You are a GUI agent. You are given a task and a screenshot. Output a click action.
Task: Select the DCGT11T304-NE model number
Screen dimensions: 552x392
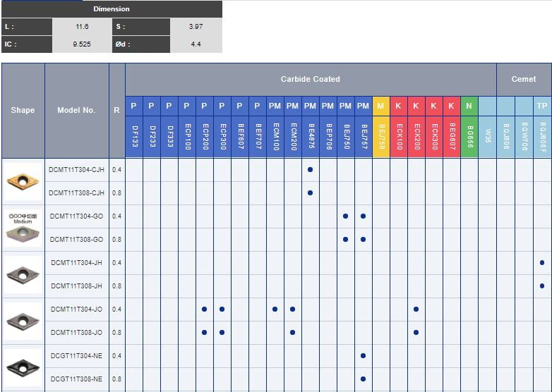pos(76,356)
